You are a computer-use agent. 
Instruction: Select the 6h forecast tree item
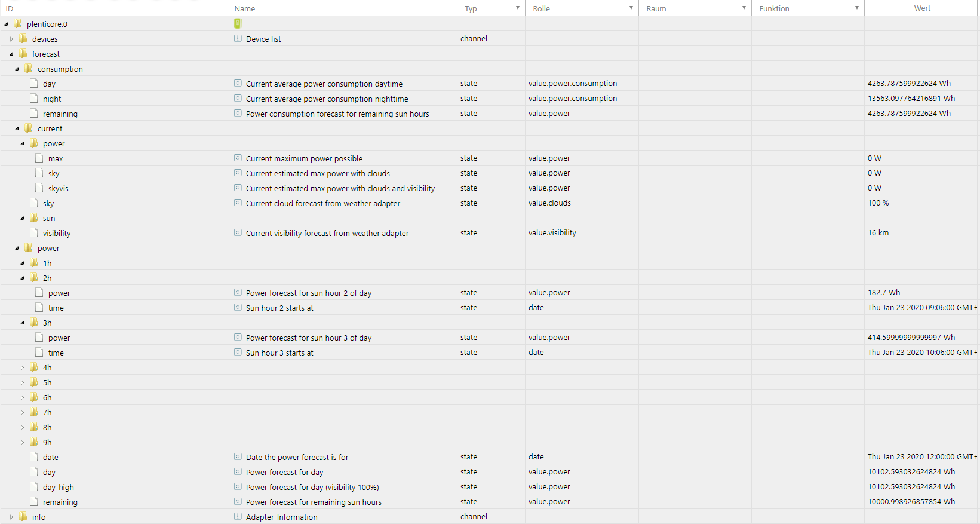pyautogui.click(x=47, y=397)
